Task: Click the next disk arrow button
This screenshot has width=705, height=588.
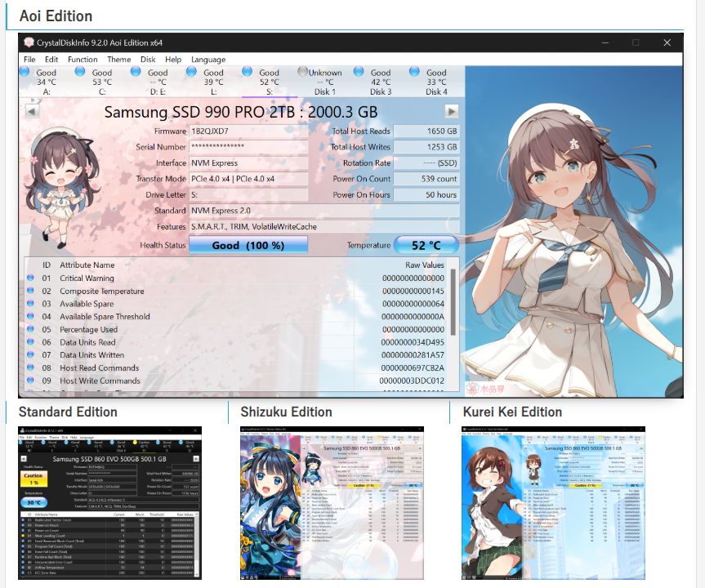Action: [x=452, y=111]
